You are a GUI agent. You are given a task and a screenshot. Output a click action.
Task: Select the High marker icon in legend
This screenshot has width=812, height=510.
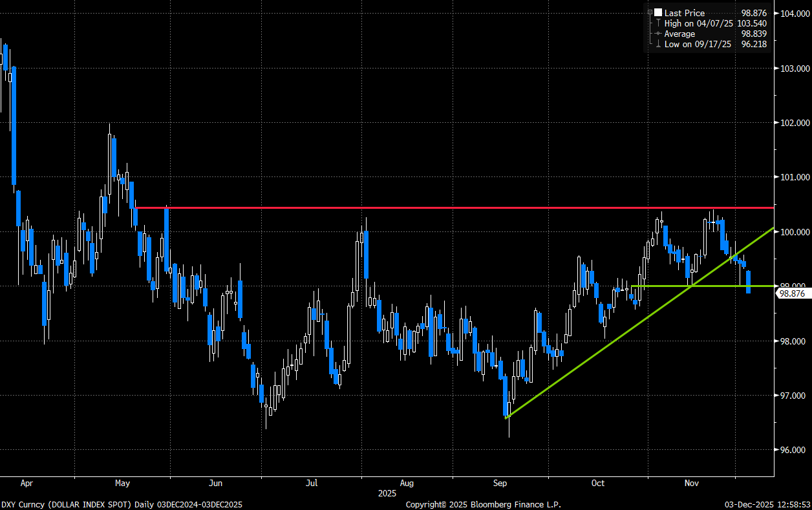[658, 23]
